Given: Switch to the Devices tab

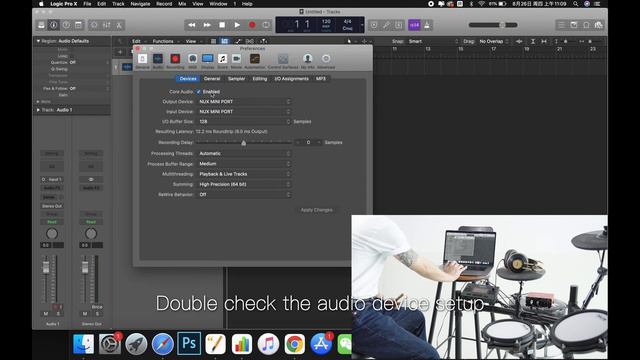Looking at the screenshot, I should [188, 78].
